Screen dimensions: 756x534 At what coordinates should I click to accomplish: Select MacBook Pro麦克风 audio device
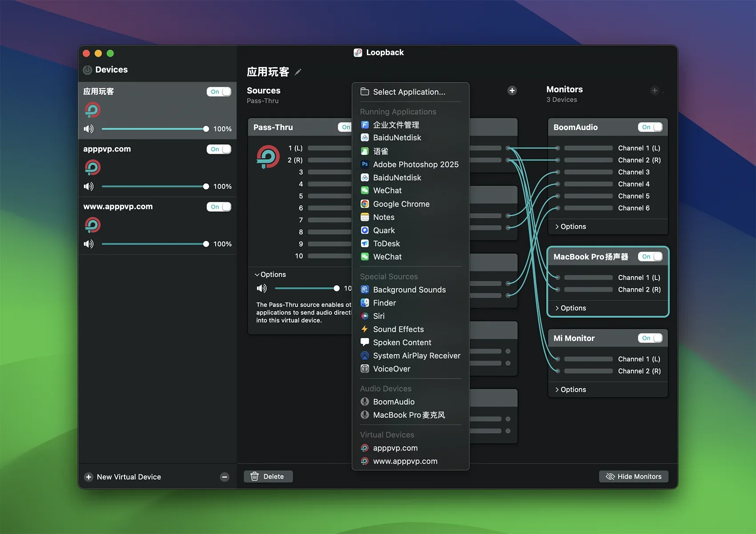coord(410,415)
